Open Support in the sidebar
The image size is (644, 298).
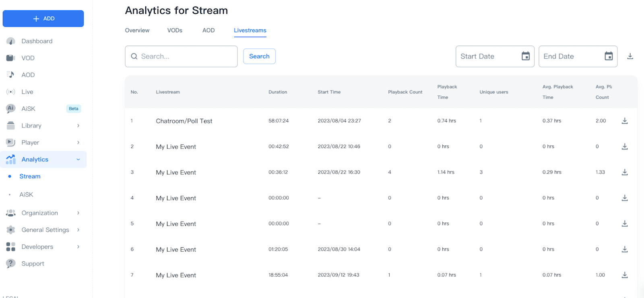click(x=33, y=264)
